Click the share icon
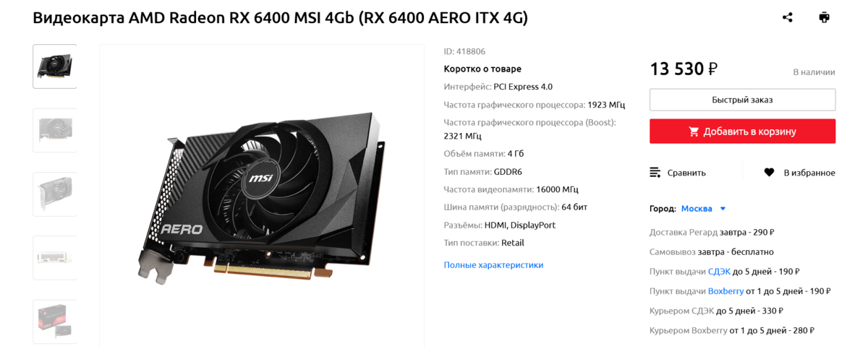This screenshot has height=349, width=868. tap(788, 17)
